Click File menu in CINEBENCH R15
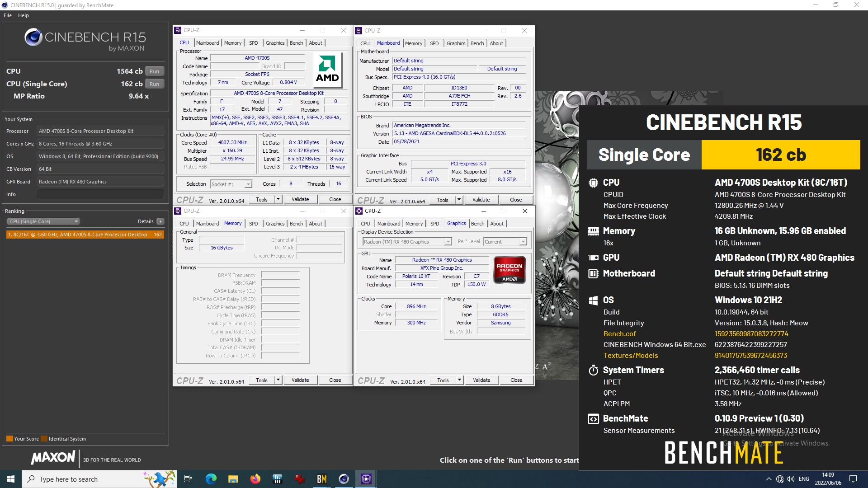868x488 pixels. click(8, 15)
